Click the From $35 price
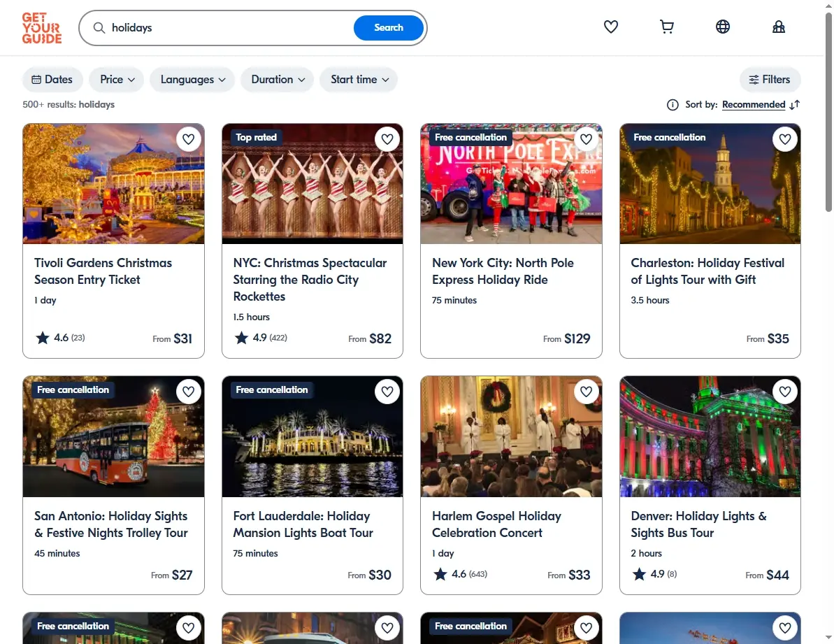The height and width of the screenshot is (644, 834). coord(768,338)
